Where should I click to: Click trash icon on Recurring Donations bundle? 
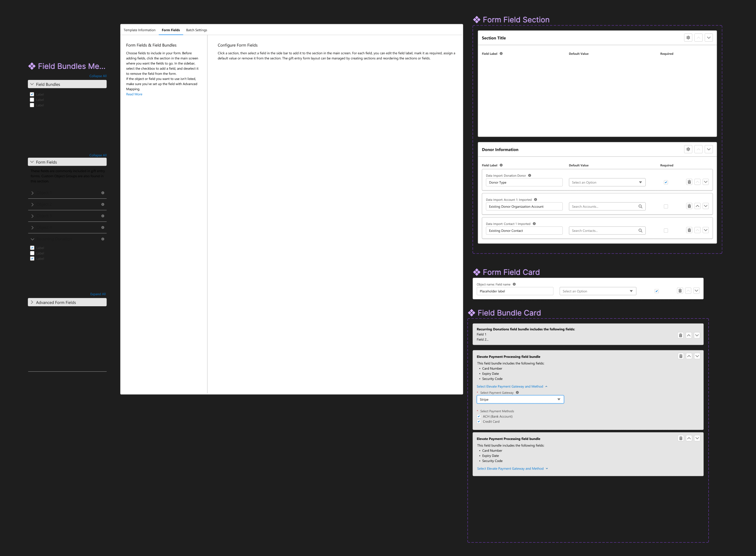(x=681, y=335)
